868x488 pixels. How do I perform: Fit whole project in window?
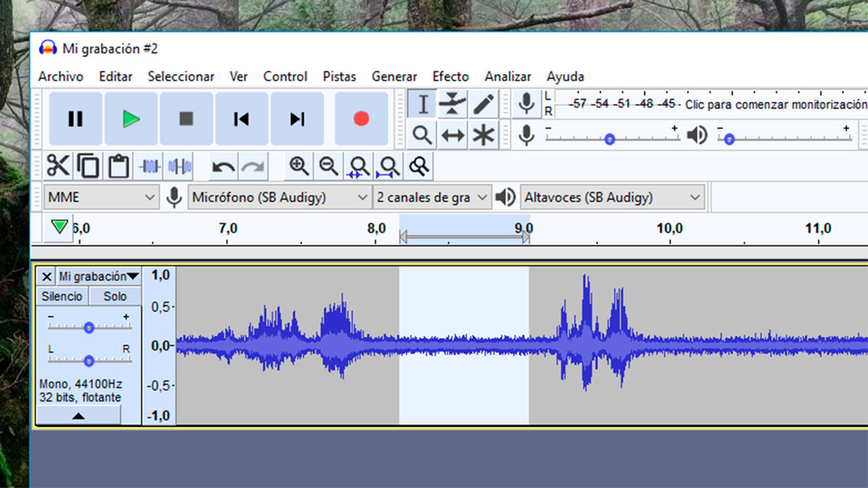point(389,166)
